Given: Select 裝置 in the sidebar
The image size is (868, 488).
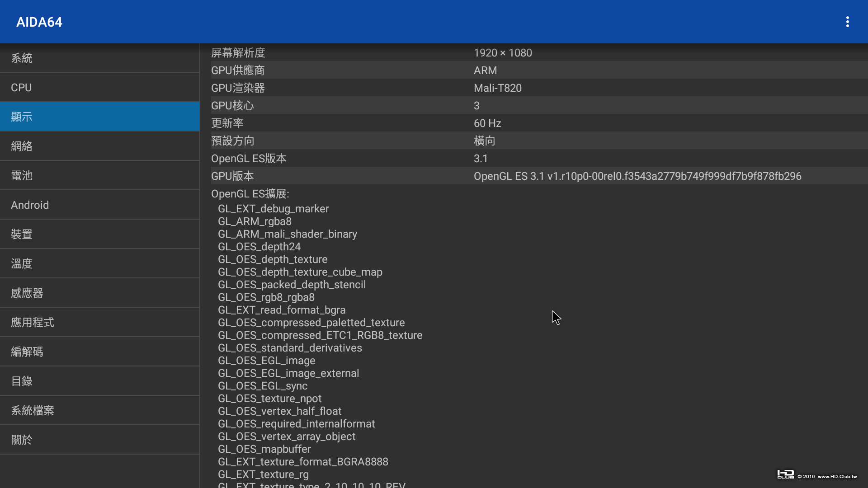Looking at the screenshot, I should pyautogui.click(x=99, y=234).
